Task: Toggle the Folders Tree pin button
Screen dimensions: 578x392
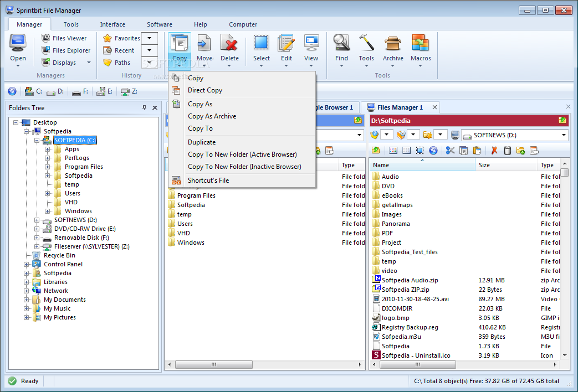Action: [144, 107]
